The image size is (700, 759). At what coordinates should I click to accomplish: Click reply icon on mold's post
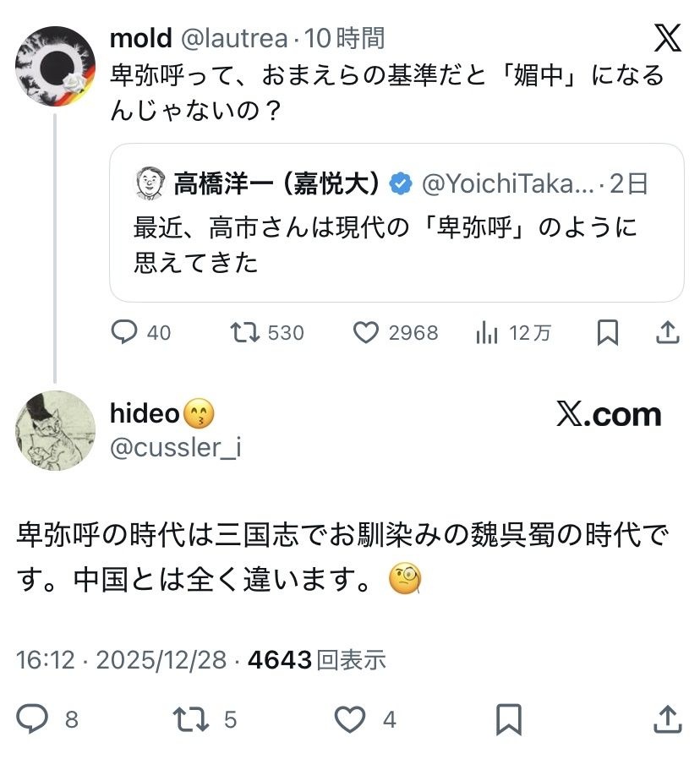pos(124,333)
